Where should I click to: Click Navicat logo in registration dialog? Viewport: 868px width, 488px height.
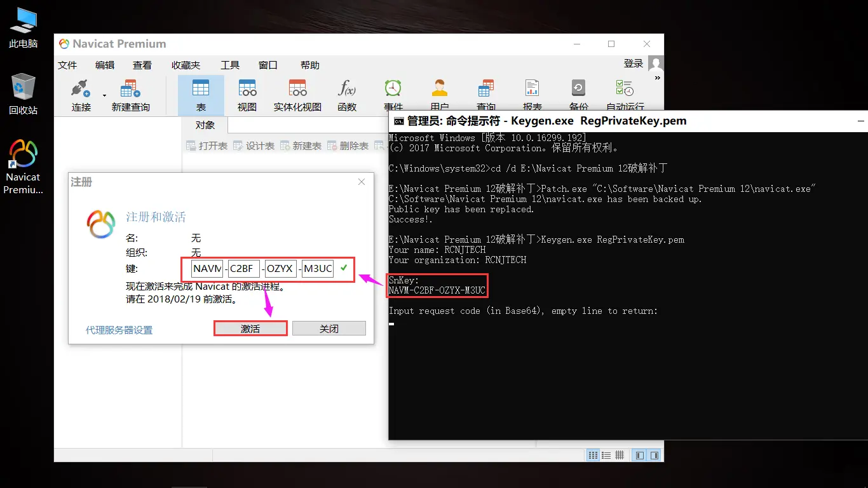coord(102,224)
